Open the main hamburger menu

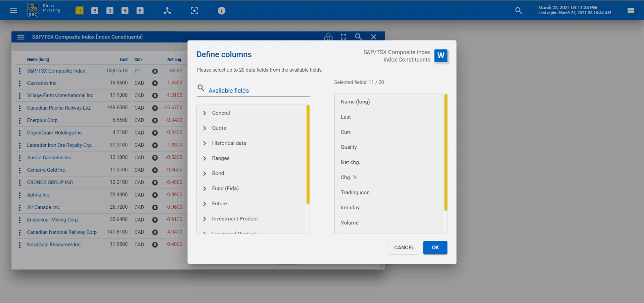pos(14,10)
